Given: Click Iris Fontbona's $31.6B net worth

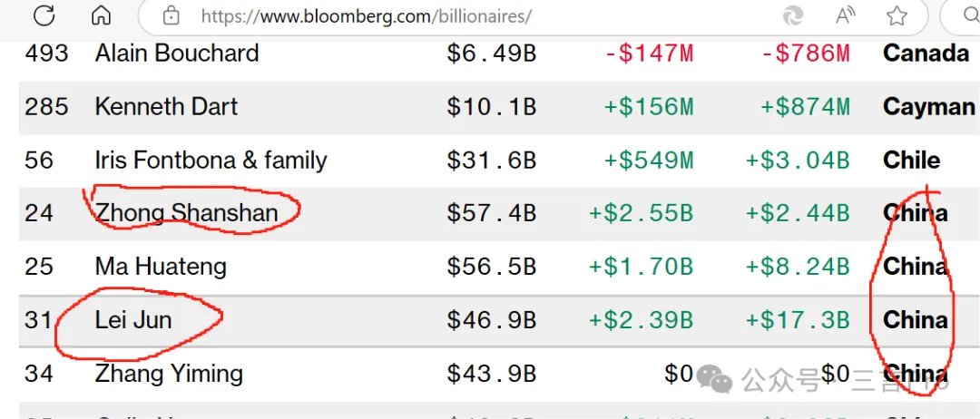Looking at the screenshot, I should [491, 161].
